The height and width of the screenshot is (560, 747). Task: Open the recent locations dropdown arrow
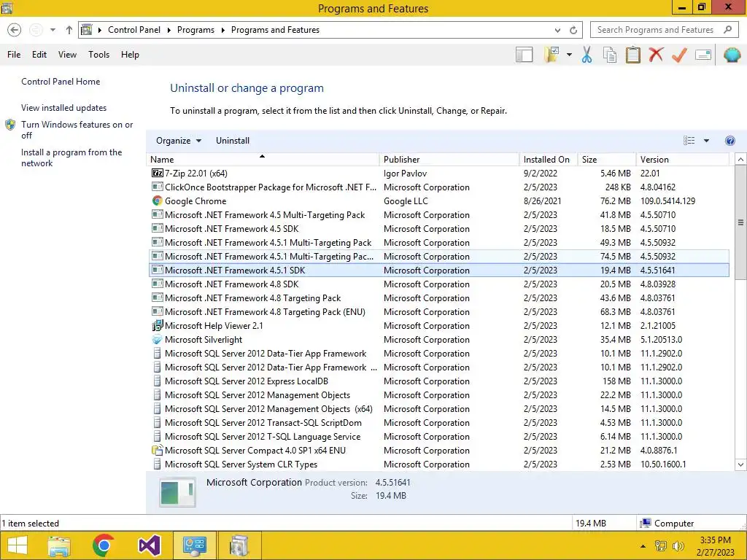(x=53, y=30)
